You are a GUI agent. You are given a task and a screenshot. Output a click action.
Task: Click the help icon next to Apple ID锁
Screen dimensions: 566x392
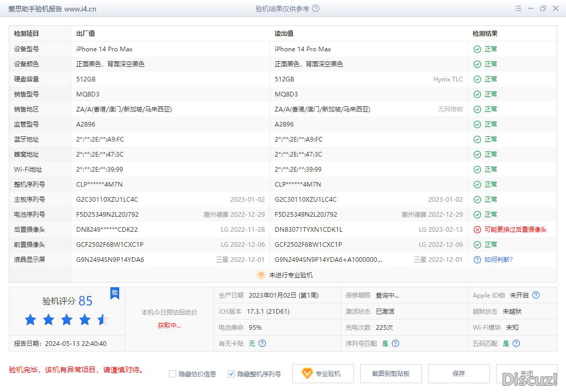[x=536, y=295]
